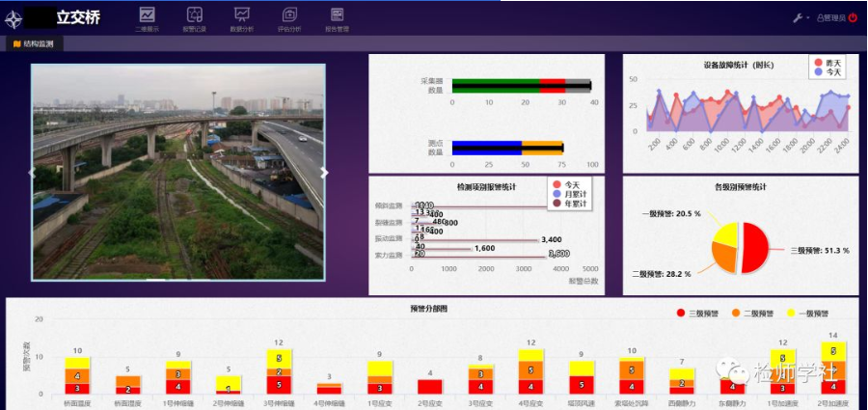Click the compass logo icon at top left
This screenshot has width=868, height=410.
14,19
